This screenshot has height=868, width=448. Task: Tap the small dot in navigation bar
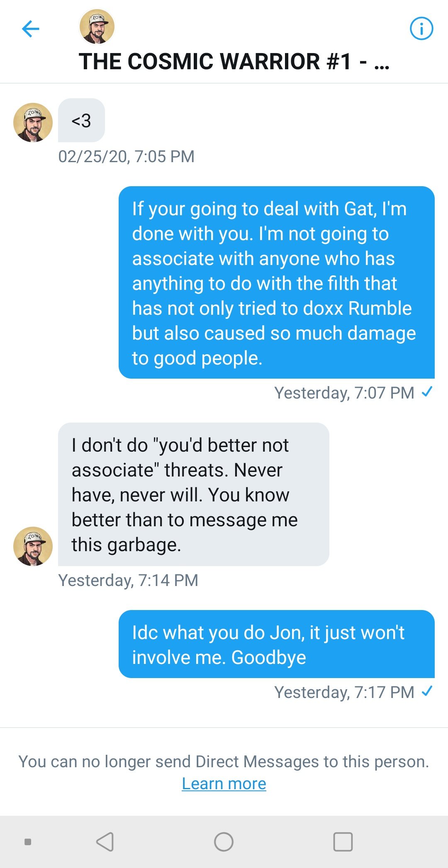point(28,842)
